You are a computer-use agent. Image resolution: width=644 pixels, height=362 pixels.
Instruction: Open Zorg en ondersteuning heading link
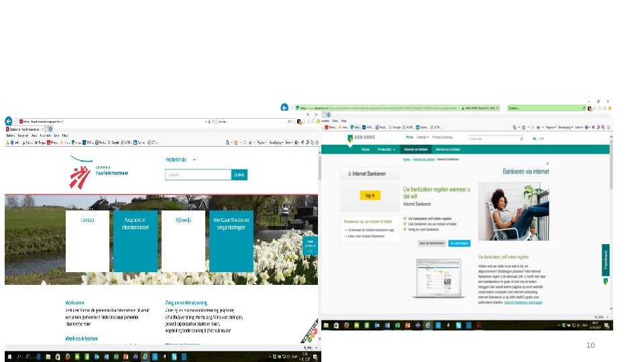click(x=186, y=302)
